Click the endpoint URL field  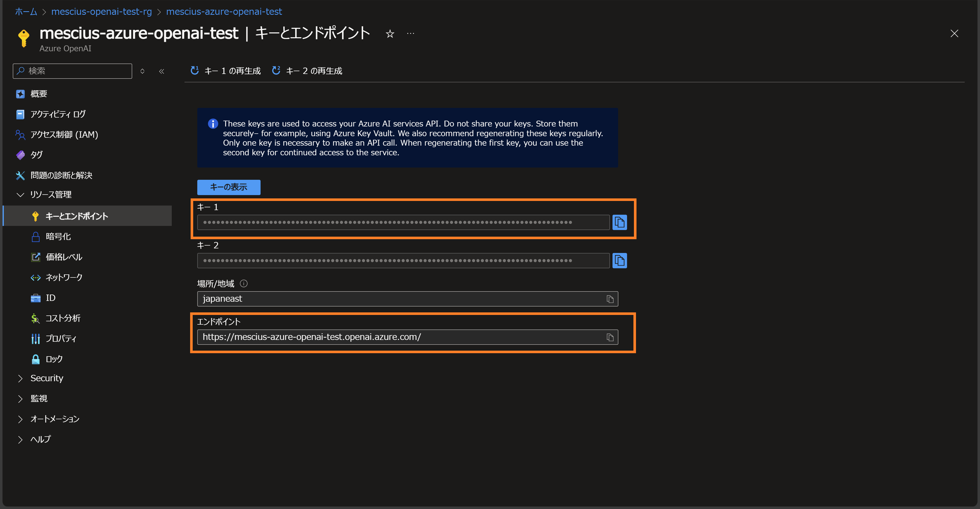click(408, 337)
